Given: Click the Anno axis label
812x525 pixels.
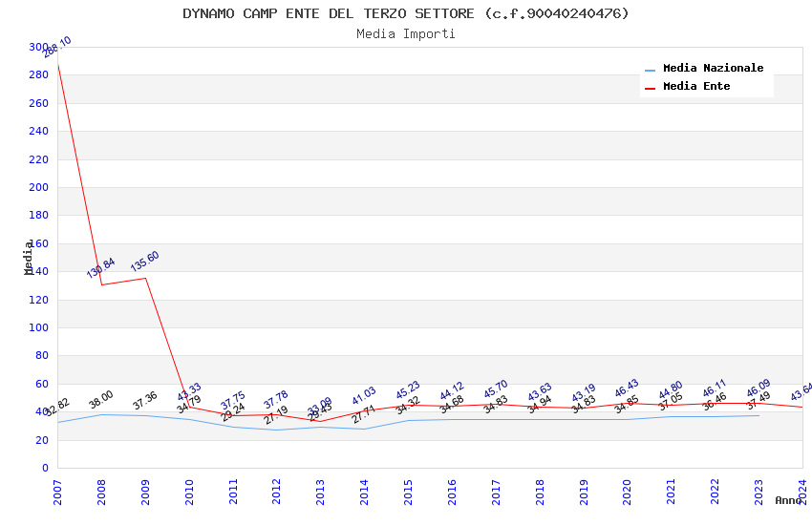Looking at the screenshot, I should point(788,501).
